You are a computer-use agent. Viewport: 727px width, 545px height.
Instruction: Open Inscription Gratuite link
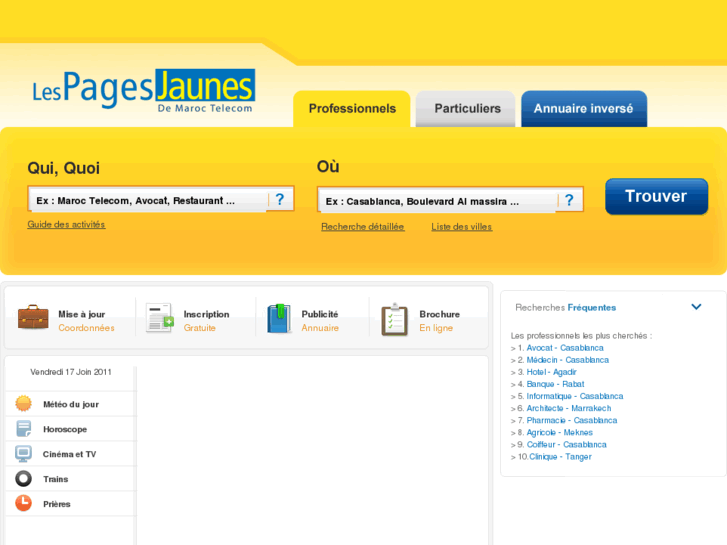pyautogui.click(x=206, y=321)
